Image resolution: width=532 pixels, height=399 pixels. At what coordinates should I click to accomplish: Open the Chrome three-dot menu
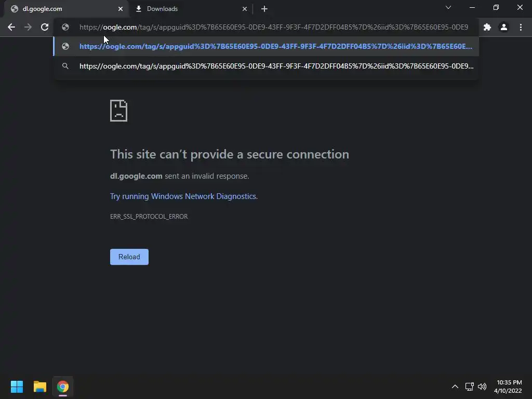click(521, 27)
